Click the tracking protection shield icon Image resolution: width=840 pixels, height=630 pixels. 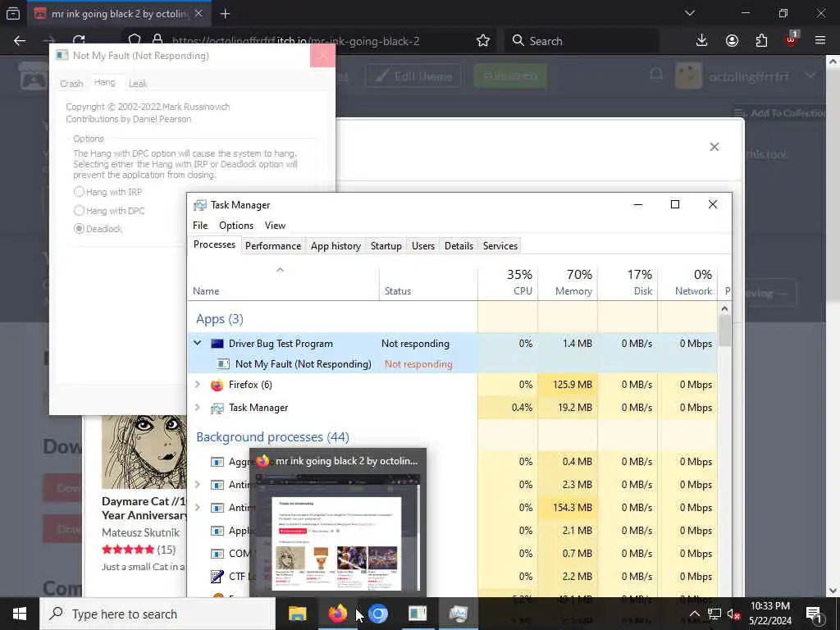click(x=135, y=41)
